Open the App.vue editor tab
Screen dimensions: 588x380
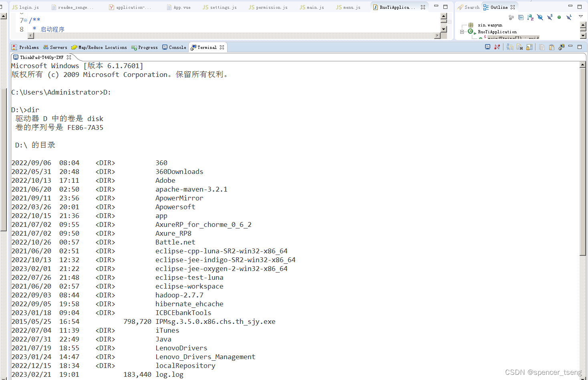(x=179, y=6)
